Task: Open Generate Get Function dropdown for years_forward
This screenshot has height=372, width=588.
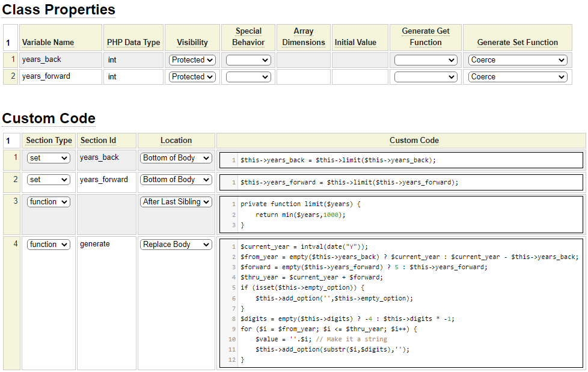Action: tap(426, 77)
